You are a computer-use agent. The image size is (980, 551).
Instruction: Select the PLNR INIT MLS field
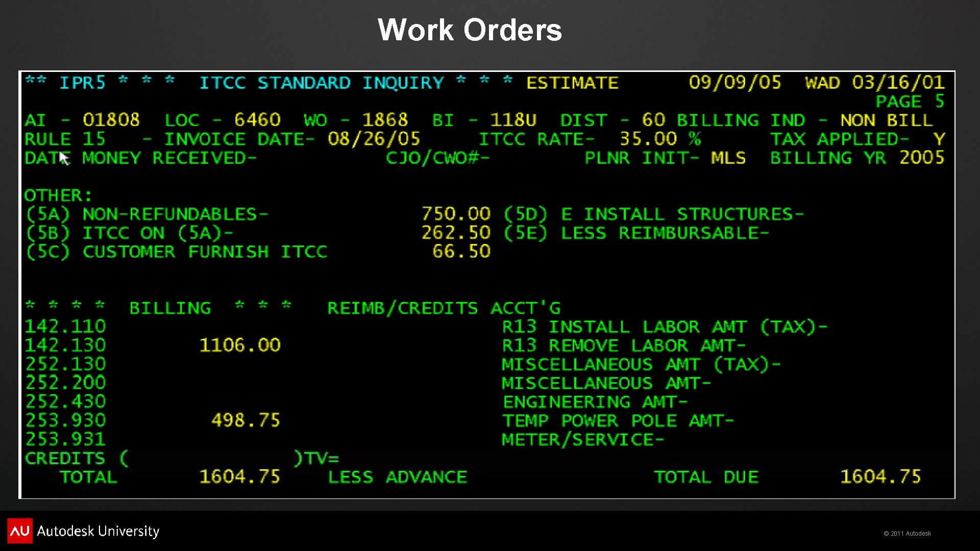pos(727,158)
